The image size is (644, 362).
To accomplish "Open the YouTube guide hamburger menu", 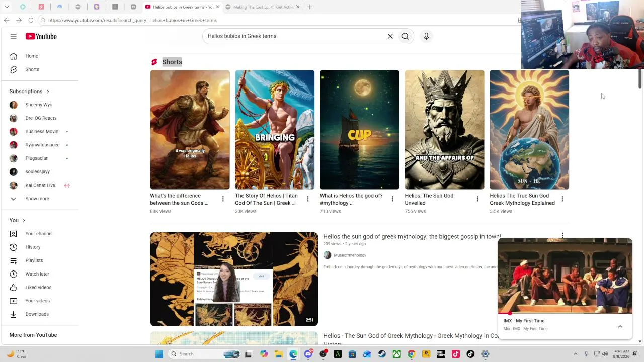I will (x=14, y=36).
